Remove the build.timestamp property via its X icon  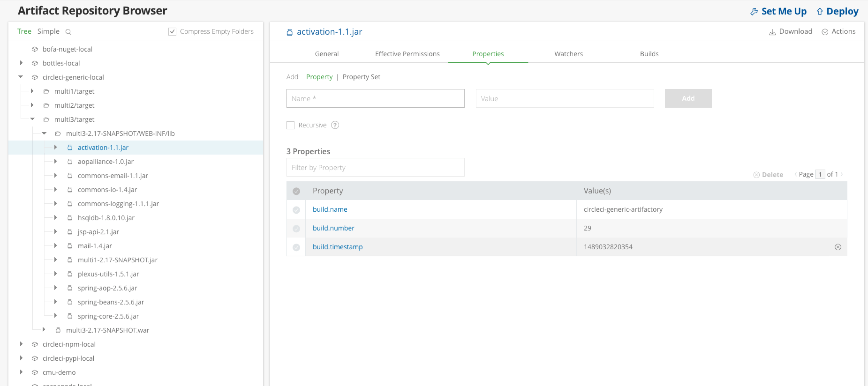tap(838, 247)
